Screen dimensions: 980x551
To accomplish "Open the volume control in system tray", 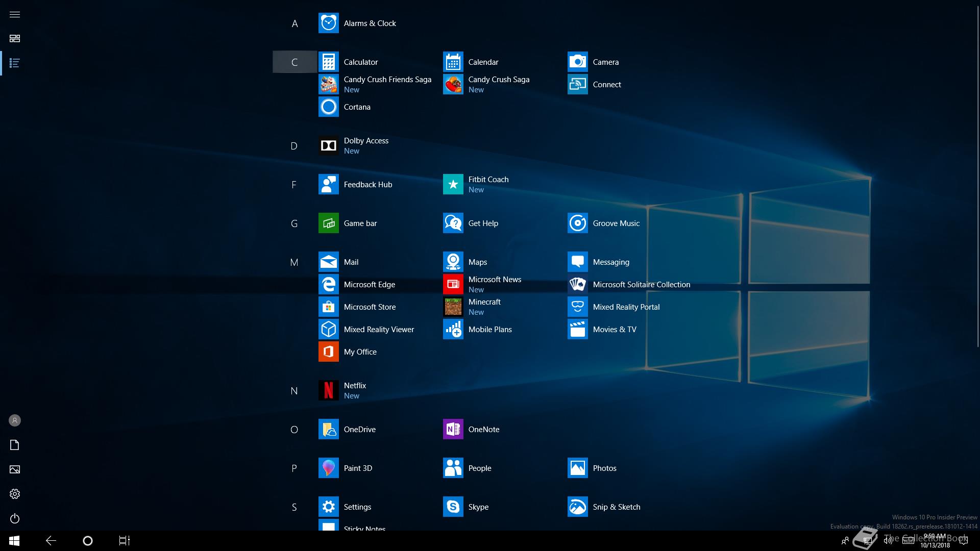I will [888, 541].
